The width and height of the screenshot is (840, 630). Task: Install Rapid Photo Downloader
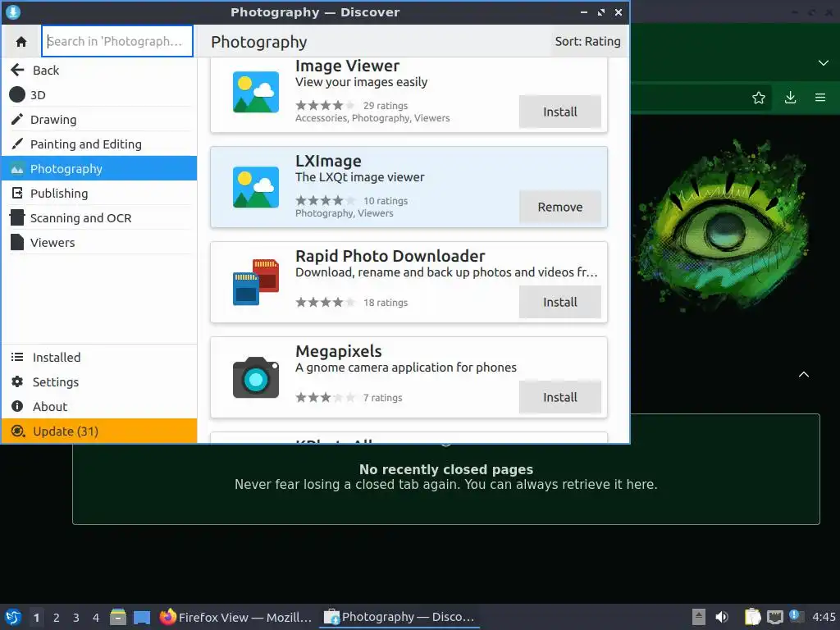(559, 302)
